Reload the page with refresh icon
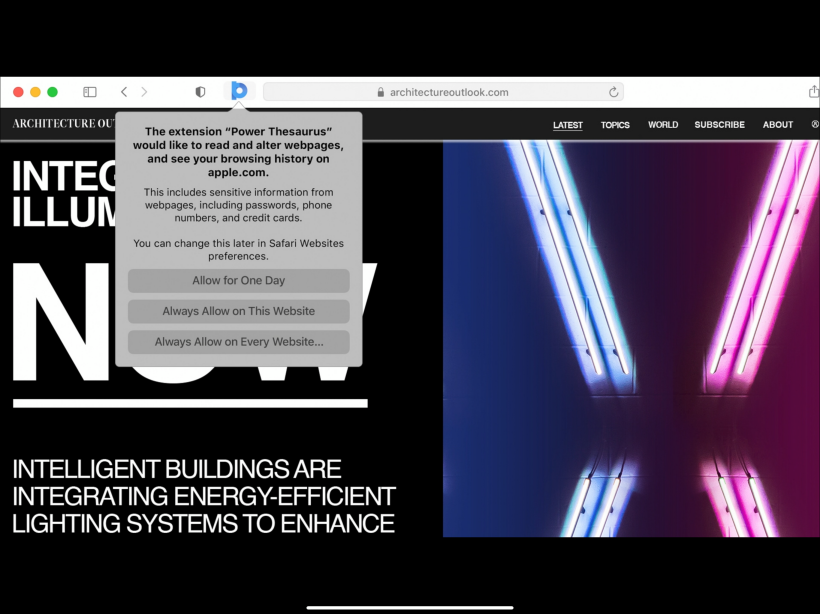 [613, 92]
